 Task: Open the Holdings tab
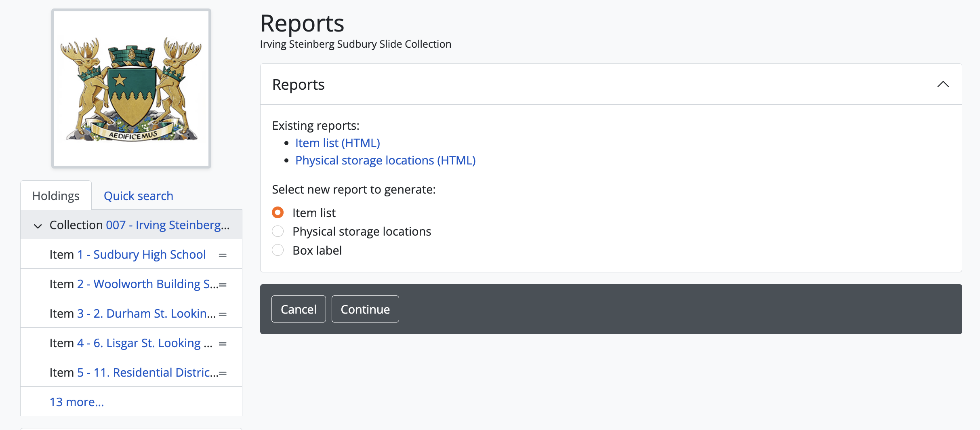pyautogui.click(x=56, y=196)
